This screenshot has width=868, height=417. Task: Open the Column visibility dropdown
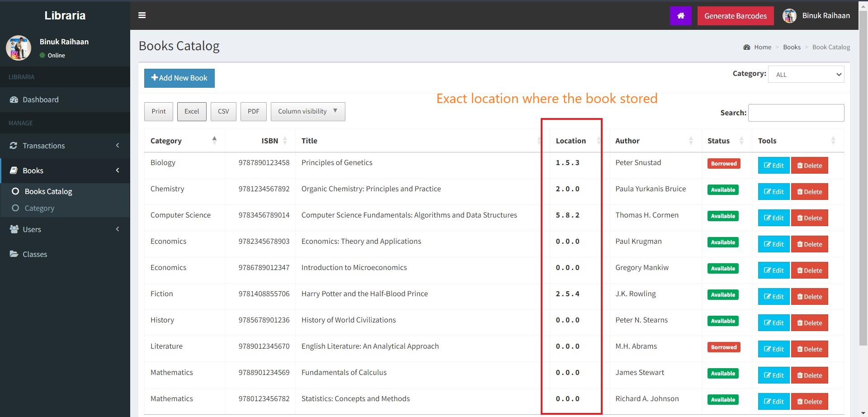pyautogui.click(x=308, y=112)
